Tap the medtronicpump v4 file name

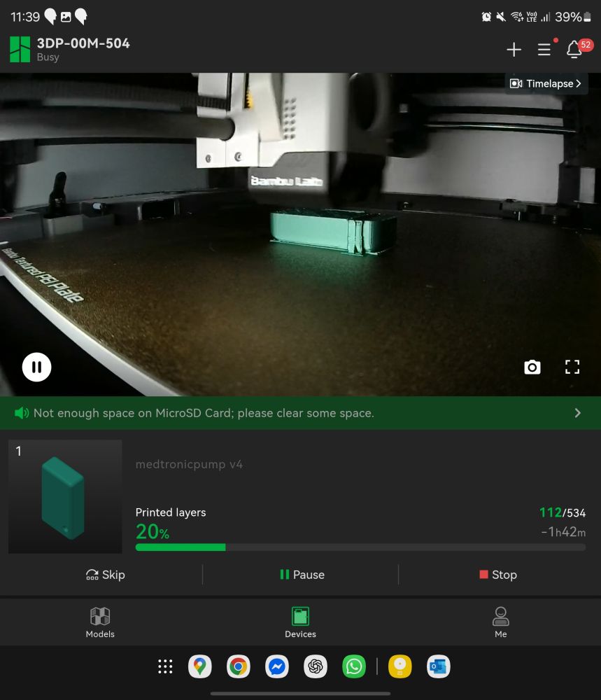pyautogui.click(x=189, y=464)
